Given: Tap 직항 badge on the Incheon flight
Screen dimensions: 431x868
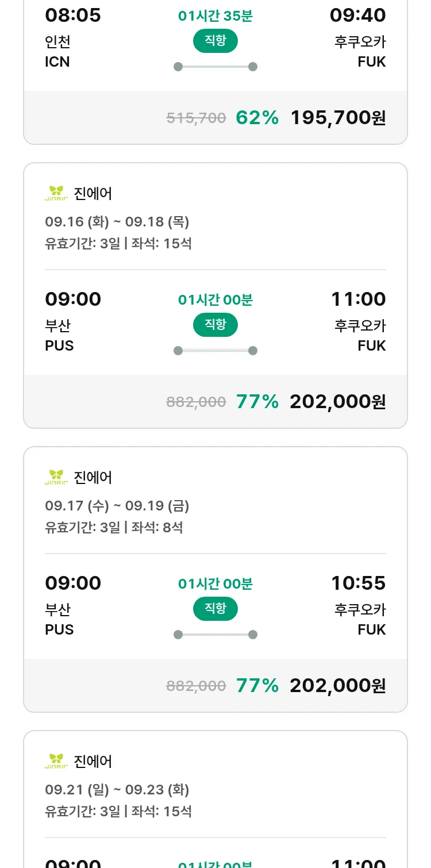Looking at the screenshot, I should pos(215,41).
